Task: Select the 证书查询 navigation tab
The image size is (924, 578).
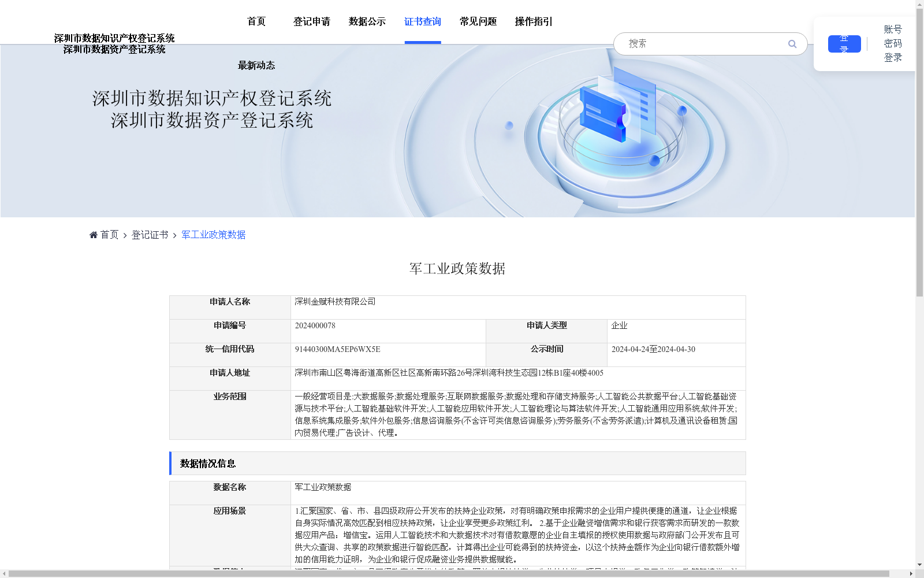Action: 423,21
